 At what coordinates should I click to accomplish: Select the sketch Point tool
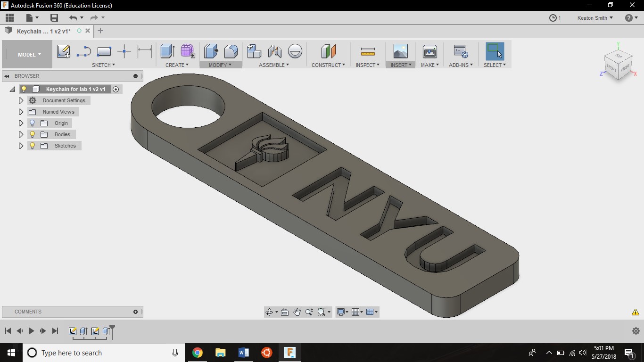coord(124,51)
